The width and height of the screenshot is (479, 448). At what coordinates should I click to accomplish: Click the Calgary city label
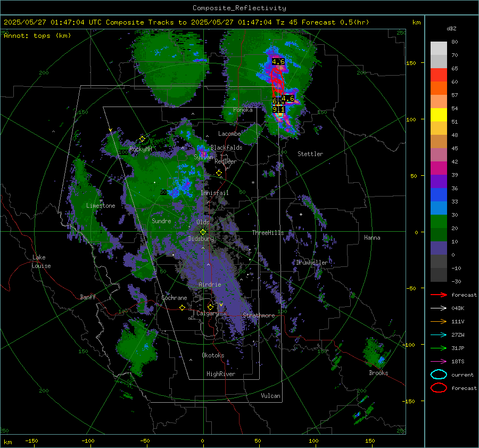point(208,313)
